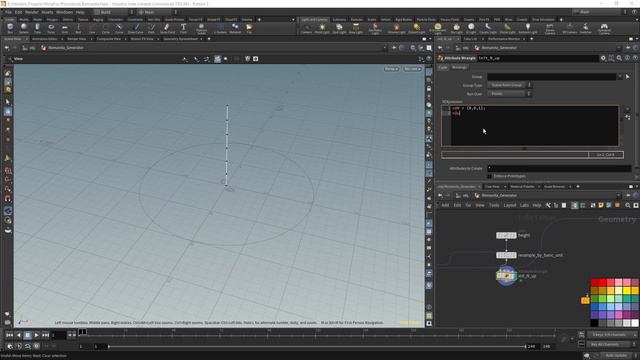The width and height of the screenshot is (640, 360).
Task: Add a Switcher from shelf
Action: 586,28
